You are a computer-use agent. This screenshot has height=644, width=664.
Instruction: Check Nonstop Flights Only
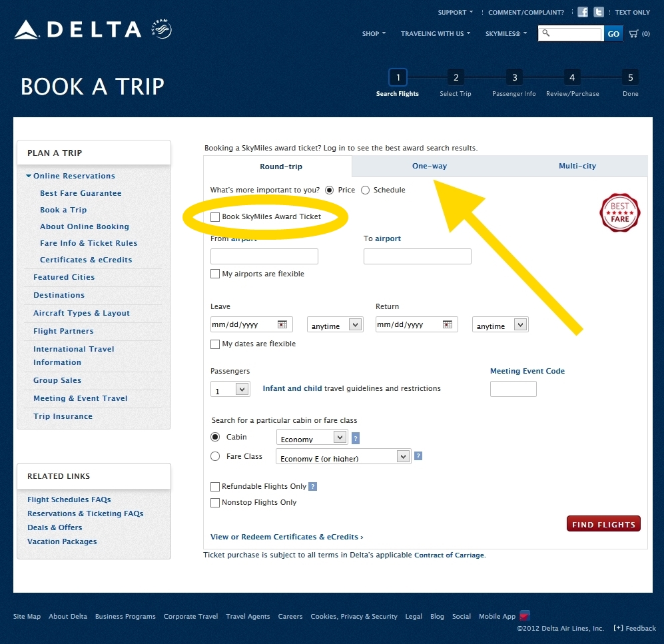215,503
